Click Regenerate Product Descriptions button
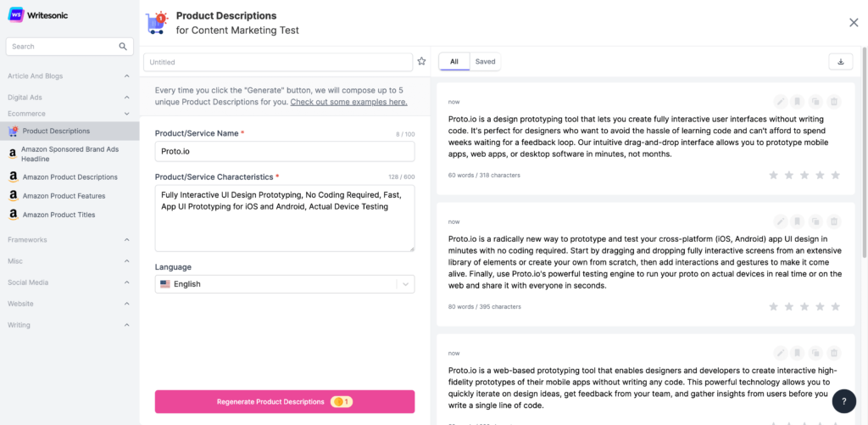868x425 pixels. (285, 402)
